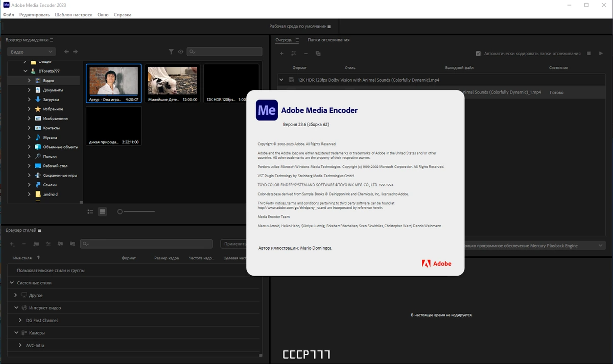The image size is (613, 364).
Task: Select the Объемные объекты folder icon
Action: 38,147
